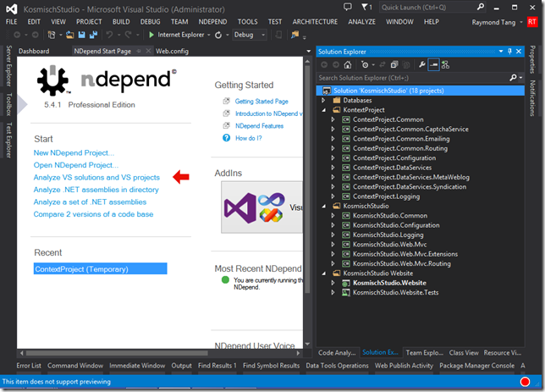
Task: Open the notifications flag icon
Action: [x=366, y=7]
